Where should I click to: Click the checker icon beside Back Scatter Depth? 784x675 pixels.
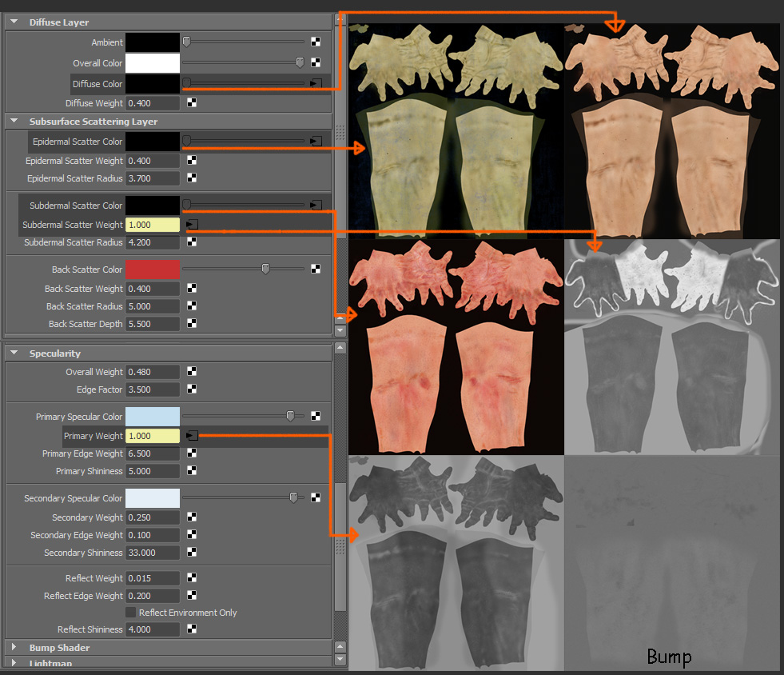click(x=192, y=323)
